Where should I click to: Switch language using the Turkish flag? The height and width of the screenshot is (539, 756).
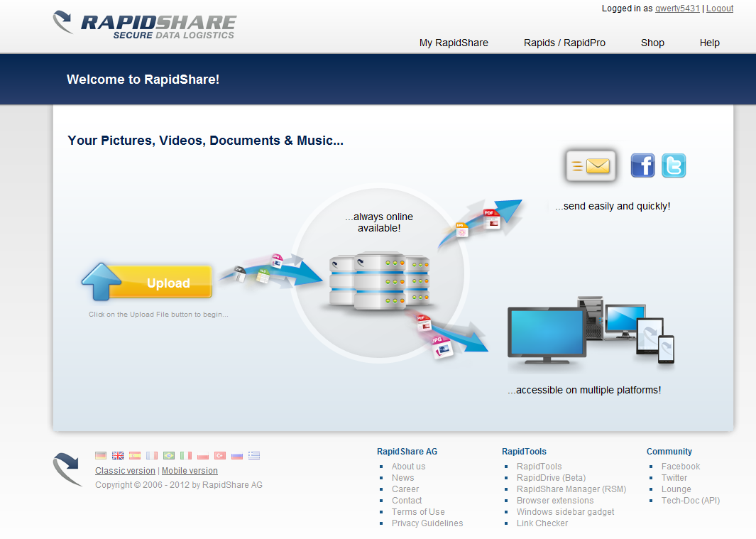point(220,455)
